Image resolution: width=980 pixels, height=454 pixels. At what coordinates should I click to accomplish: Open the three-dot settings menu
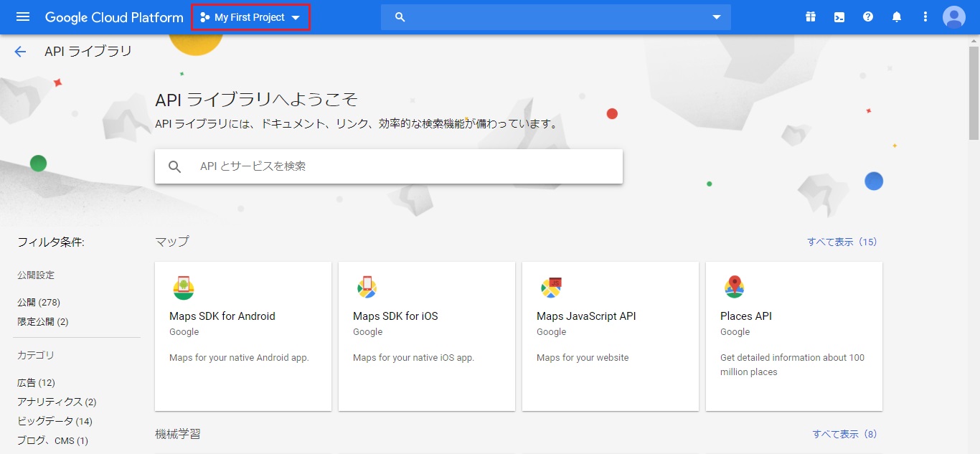(925, 16)
